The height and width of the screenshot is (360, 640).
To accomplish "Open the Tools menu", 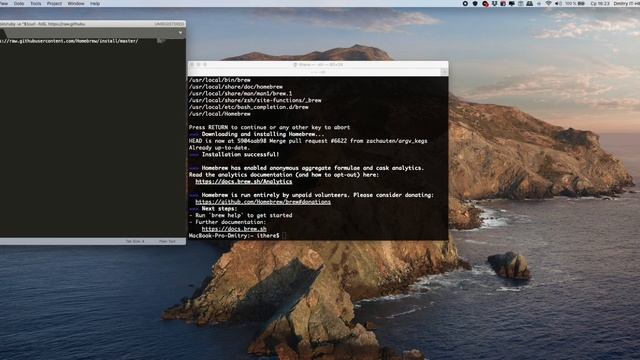I will [x=36, y=3].
